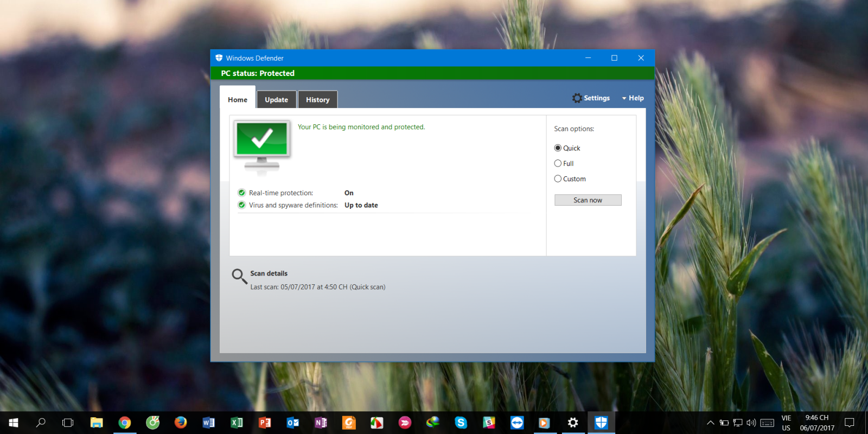Image resolution: width=868 pixels, height=434 pixels.
Task: Open the touch keyboard tray icon
Action: pos(767,423)
